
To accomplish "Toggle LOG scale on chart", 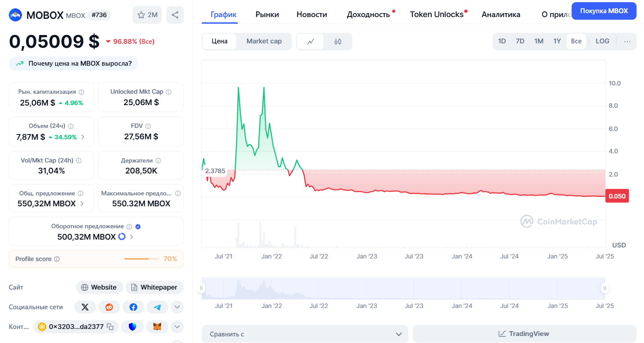I will pyautogui.click(x=602, y=41).
